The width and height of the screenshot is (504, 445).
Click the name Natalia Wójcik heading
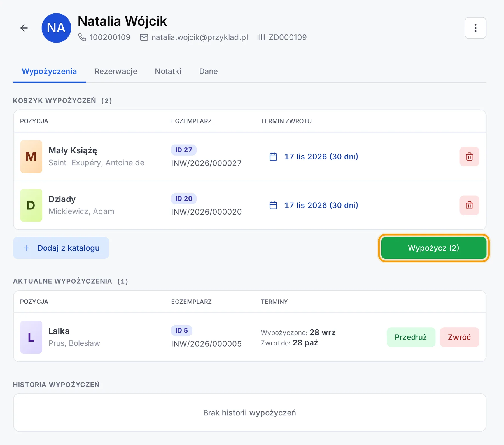click(122, 21)
